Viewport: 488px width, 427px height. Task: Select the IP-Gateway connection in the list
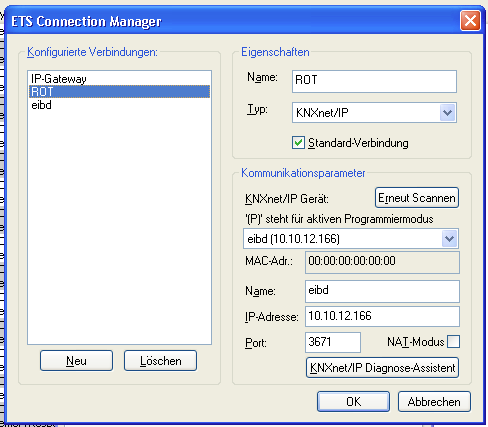(x=119, y=79)
